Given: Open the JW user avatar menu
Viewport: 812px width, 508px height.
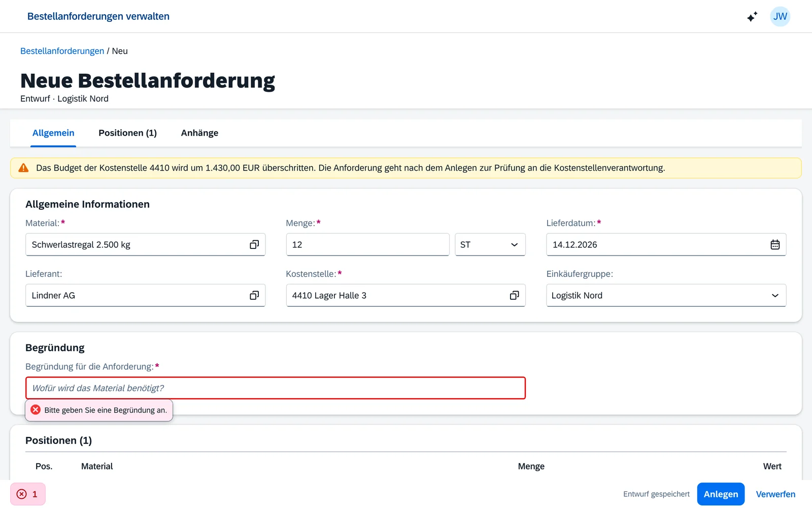Looking at the screenshot, I should point(780,17).
